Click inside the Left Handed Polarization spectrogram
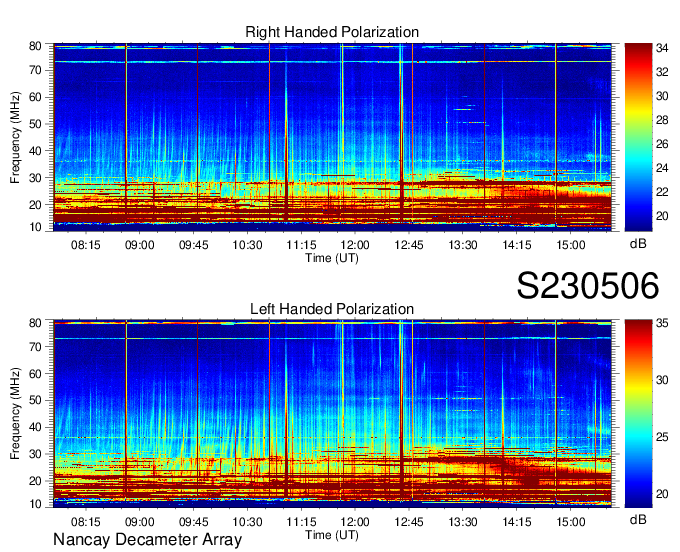The height and width of the screenshot is (552, 680). 332,414
